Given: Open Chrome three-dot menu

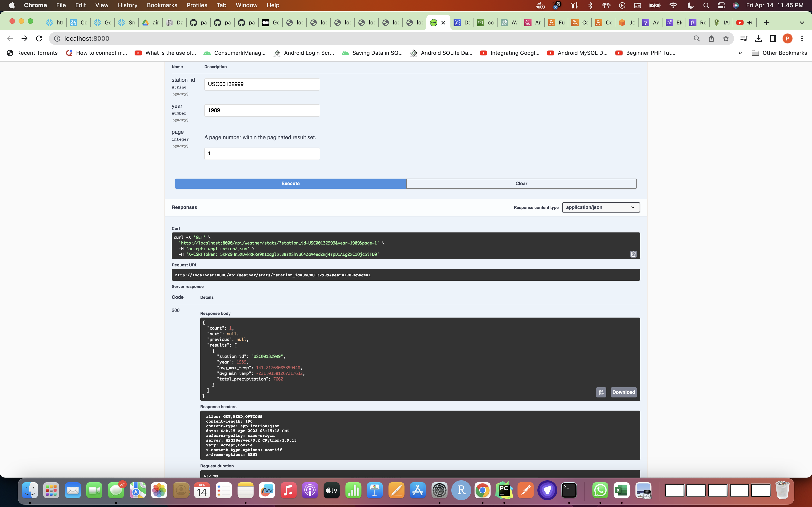Looking at the screenshot, I should [802, 38].
